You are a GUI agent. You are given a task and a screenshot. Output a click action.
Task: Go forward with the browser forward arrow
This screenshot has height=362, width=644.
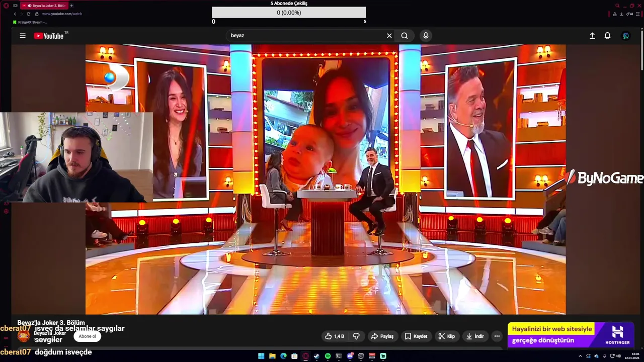tap(22, 14)
